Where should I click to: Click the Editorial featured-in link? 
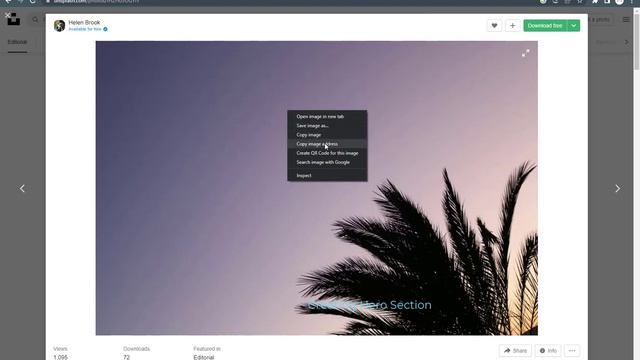coord(204,357)
